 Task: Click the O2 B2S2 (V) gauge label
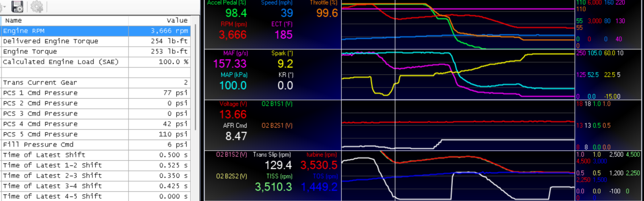pos(231,176)
